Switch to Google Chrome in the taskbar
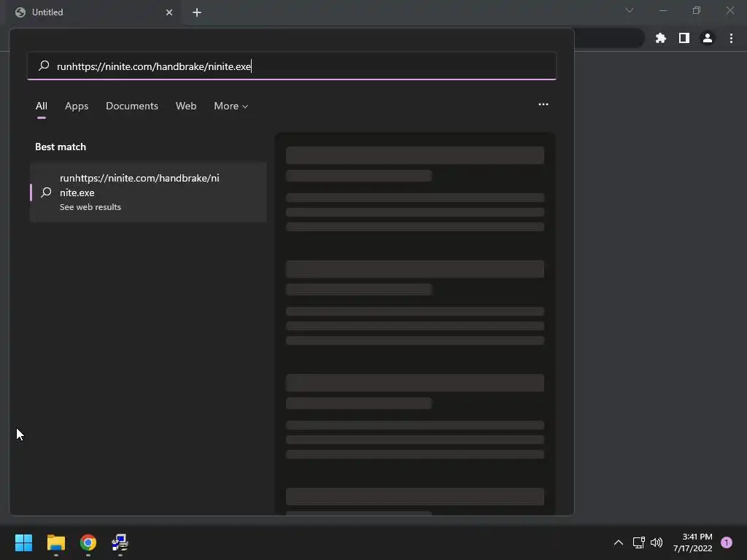Screen dimensions: 747x560 (x=88, y=542)
